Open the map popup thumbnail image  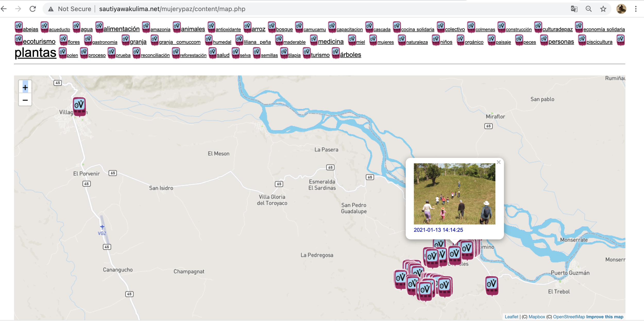[x=454, y=193]
